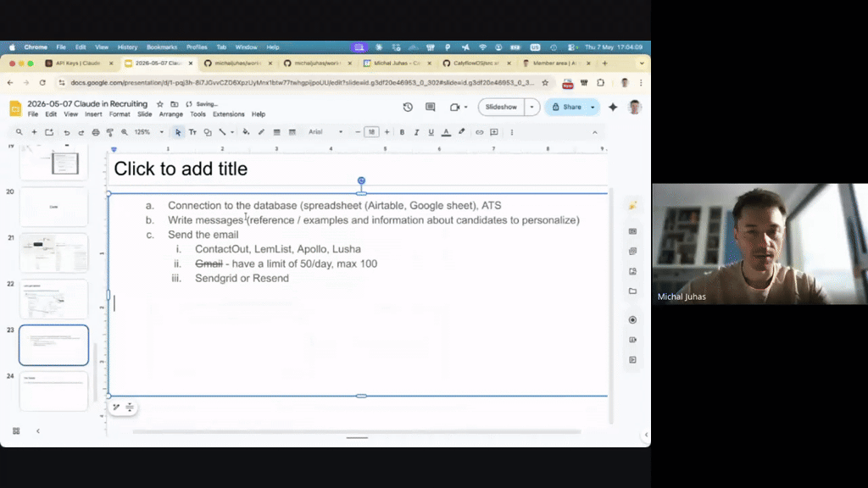Click the zoom tool icon
868x488 pixels.
pos(125,132)
